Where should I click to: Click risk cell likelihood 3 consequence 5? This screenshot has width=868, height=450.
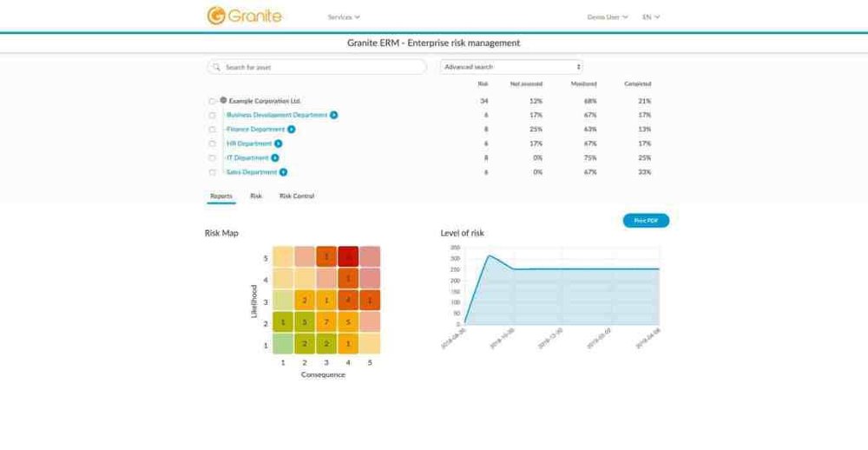370,300
